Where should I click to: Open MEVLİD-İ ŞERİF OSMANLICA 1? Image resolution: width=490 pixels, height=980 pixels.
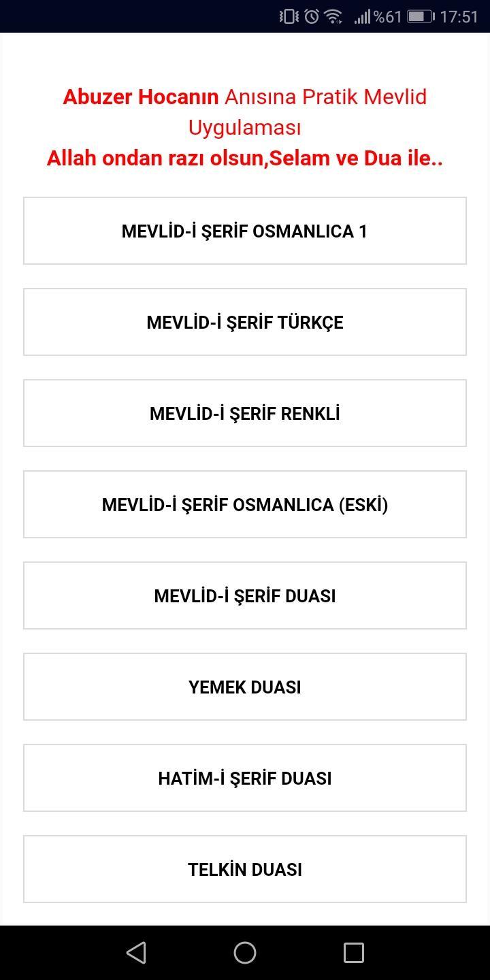click(245, 231)
